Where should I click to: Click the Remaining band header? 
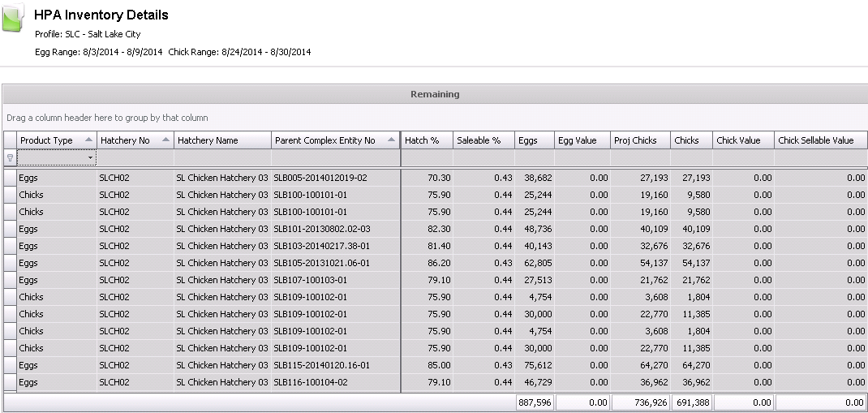(x=435, y=94)
